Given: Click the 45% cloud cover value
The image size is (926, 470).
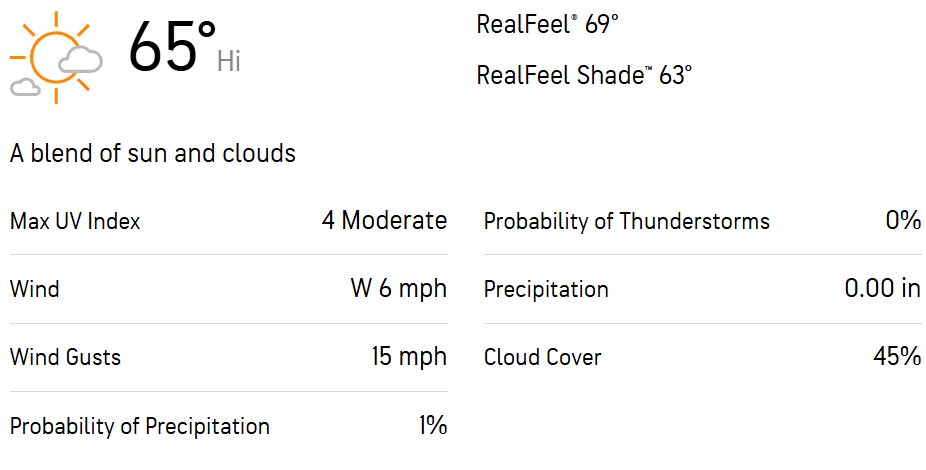Looking at the screenshot, I should (897, 357).
